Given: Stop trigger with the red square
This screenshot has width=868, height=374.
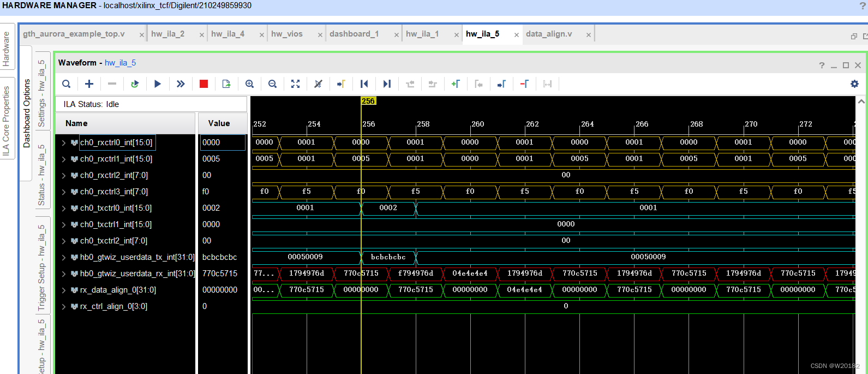Looking at the screenshot, I should [x=203, y=84].
